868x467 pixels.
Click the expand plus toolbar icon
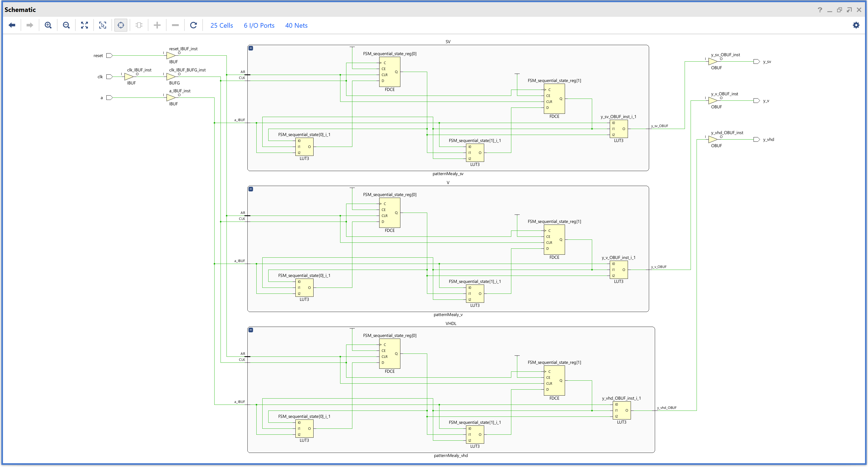pos(157,25)
